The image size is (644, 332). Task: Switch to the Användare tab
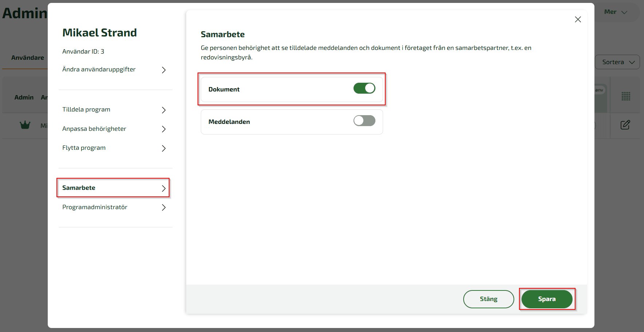point(28,58)
